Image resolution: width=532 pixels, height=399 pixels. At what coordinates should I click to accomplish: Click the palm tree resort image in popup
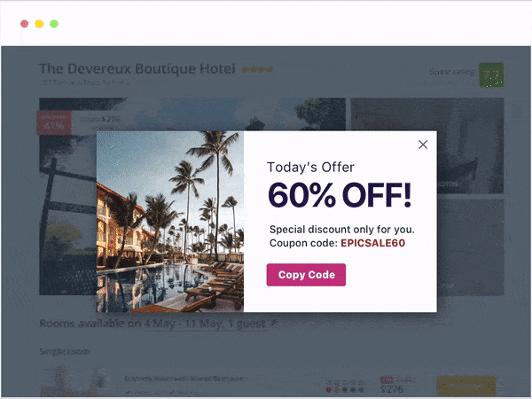click(170, 222)
